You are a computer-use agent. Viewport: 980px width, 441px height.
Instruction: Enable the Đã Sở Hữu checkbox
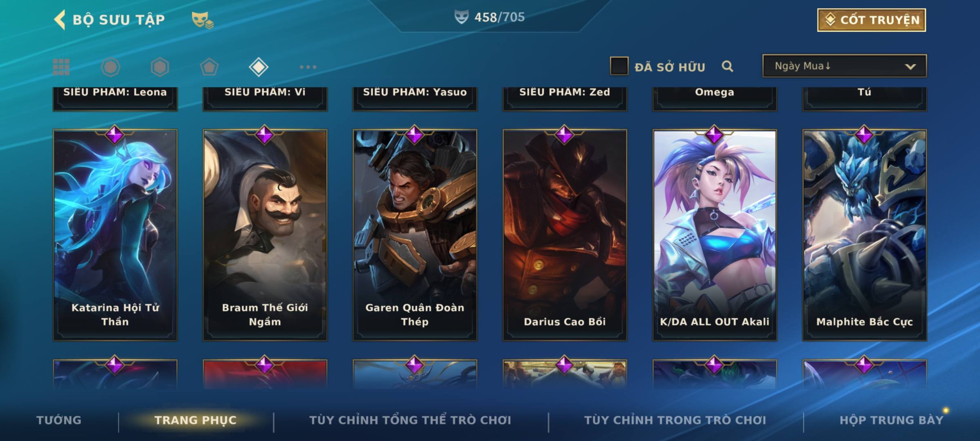619,66
